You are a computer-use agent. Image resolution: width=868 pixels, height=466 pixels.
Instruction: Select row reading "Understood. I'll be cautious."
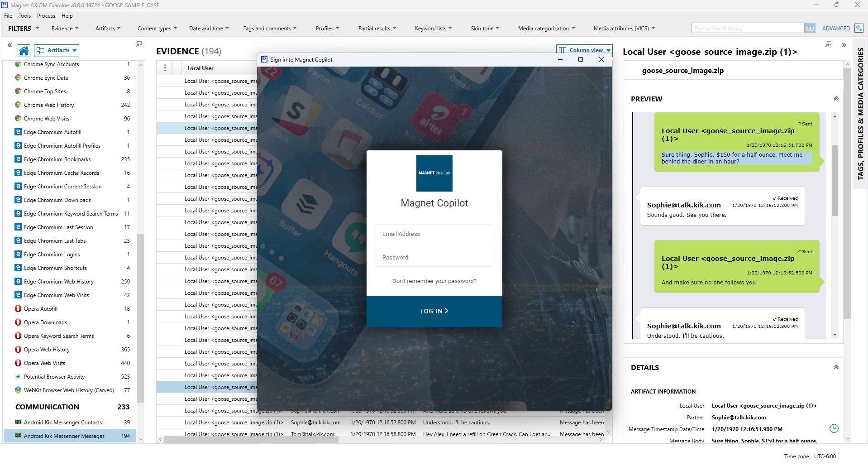[x=380, y=423]
